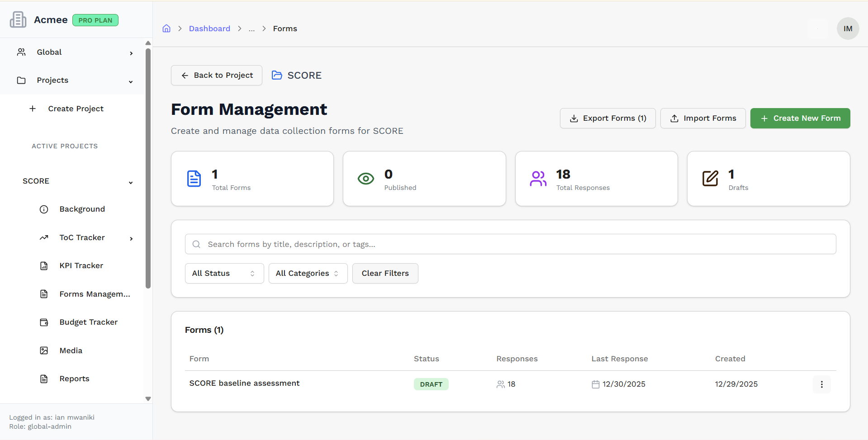Click Export Forms (1) button
Image resolution: width=868 pixels, height=440 pixels.
click(608, 118)
